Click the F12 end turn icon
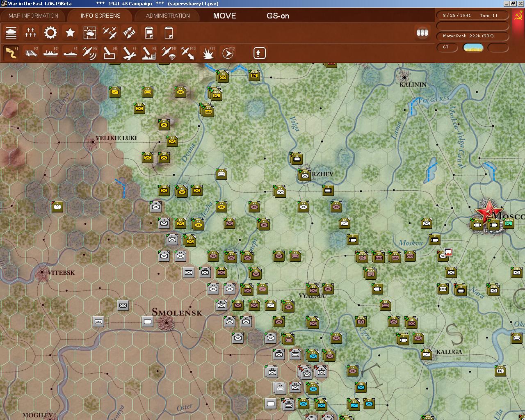Screen dimensions: 525x420 point(228,53)
